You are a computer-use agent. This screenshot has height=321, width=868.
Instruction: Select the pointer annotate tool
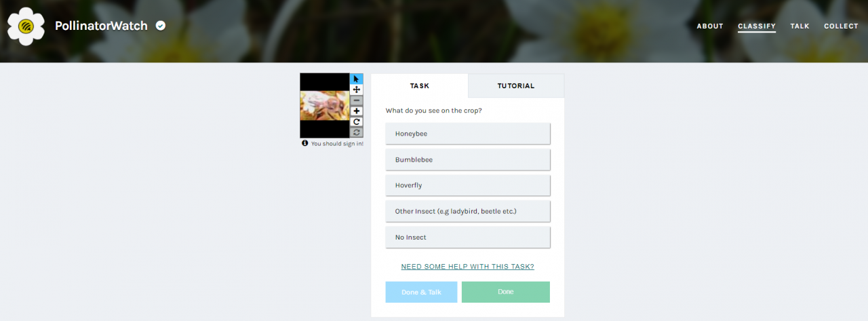tap(356, 79)
